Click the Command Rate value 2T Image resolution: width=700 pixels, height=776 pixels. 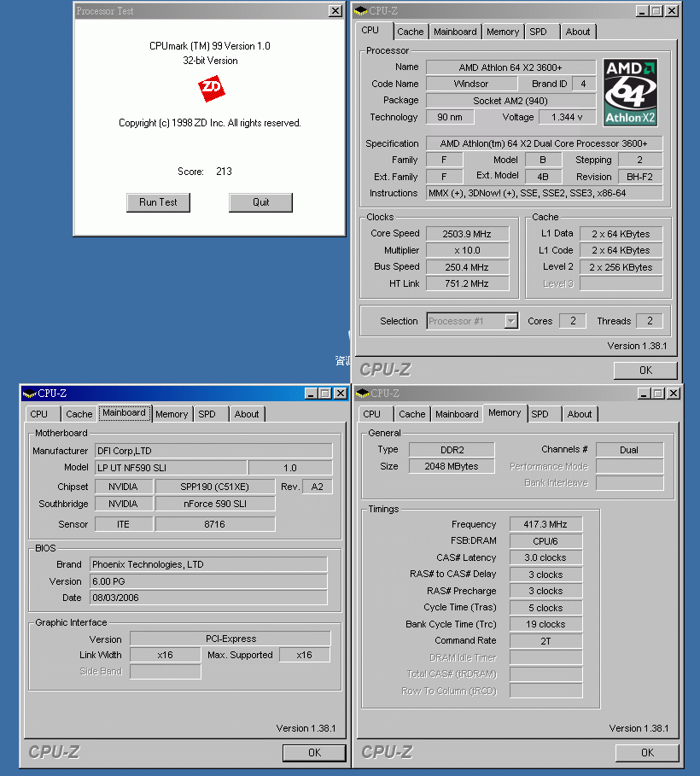click(545, 641)
